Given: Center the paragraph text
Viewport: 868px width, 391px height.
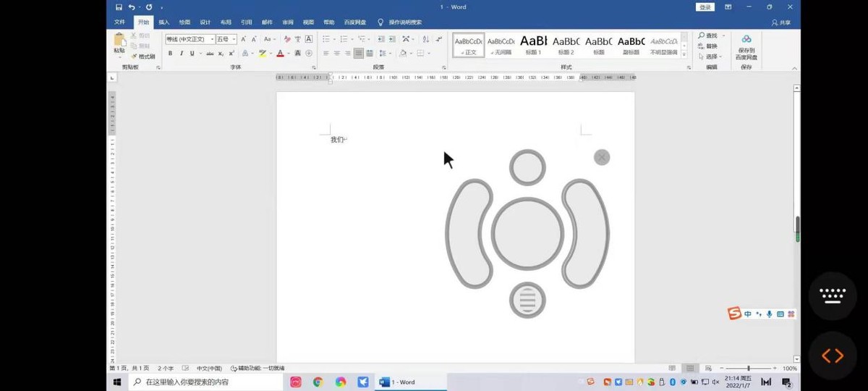Looking at the screenshot, I should coord(337,54).
